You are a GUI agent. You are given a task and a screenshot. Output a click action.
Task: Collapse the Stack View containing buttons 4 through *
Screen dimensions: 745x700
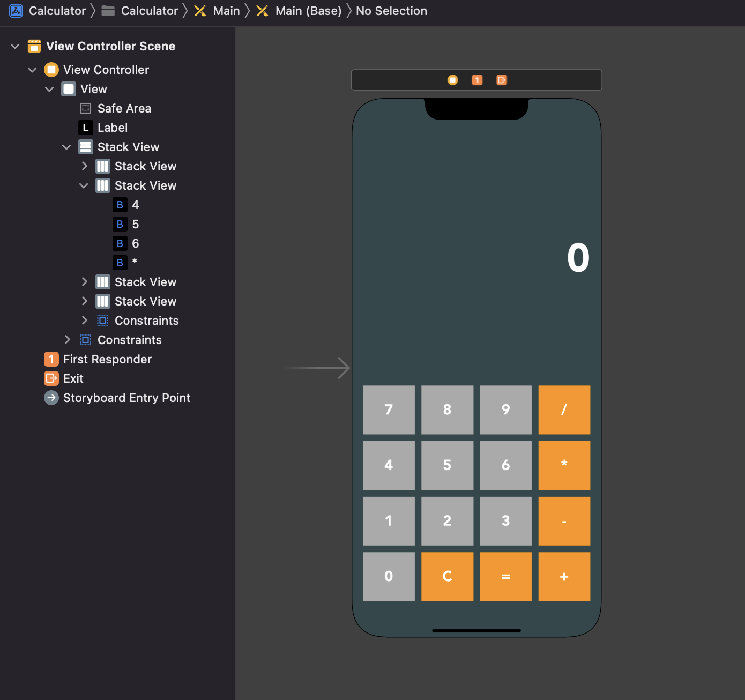point(84,185)
